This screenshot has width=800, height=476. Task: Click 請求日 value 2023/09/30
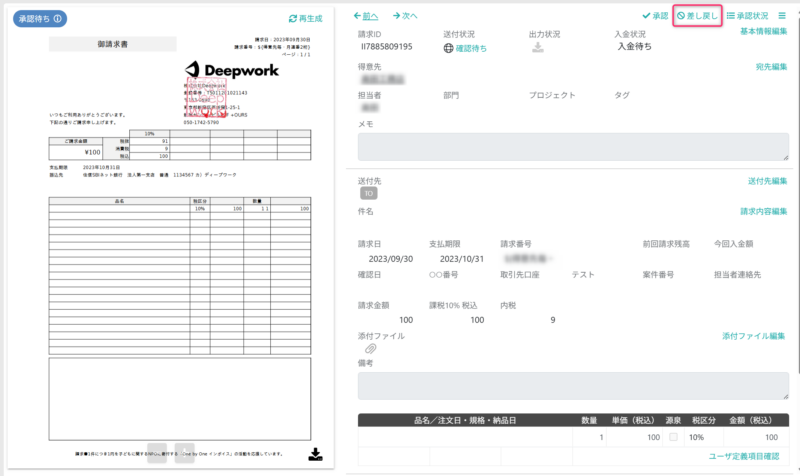point(391,259)
